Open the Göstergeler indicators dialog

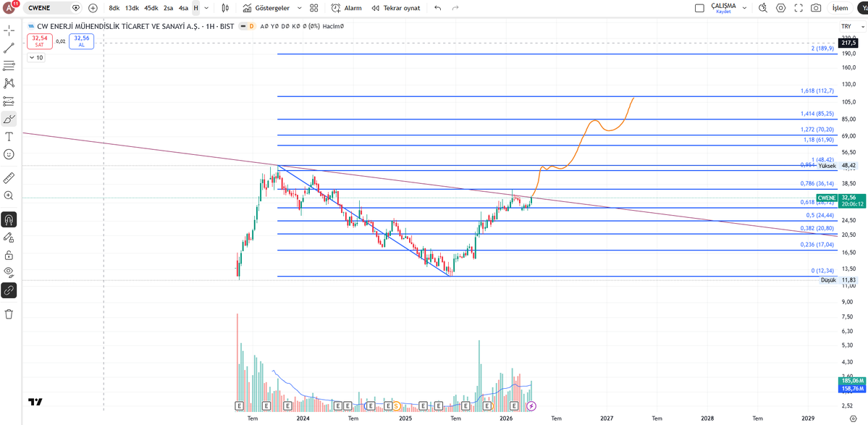point(265,8)
